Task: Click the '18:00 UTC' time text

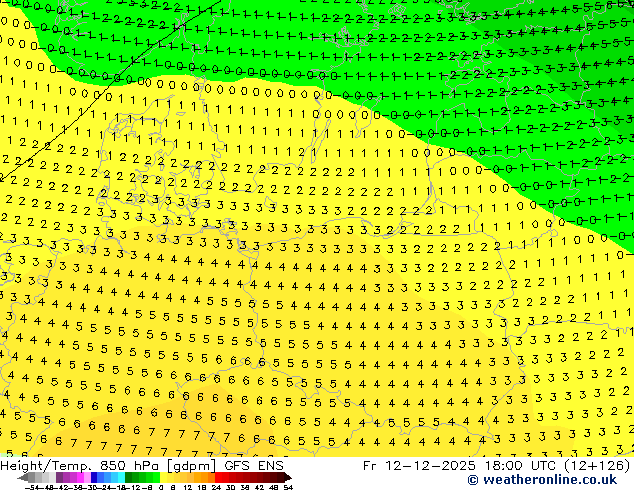Action: pos(519,466)
